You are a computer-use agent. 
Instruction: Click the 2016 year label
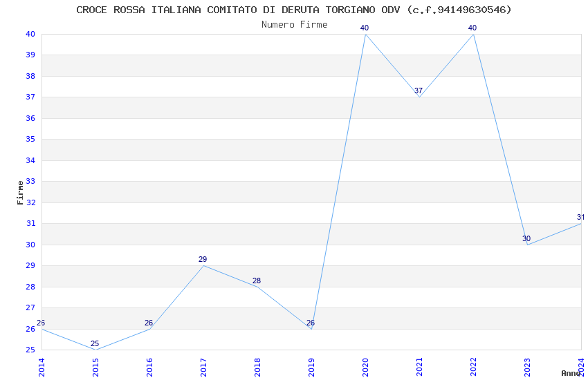pos(149,368)
